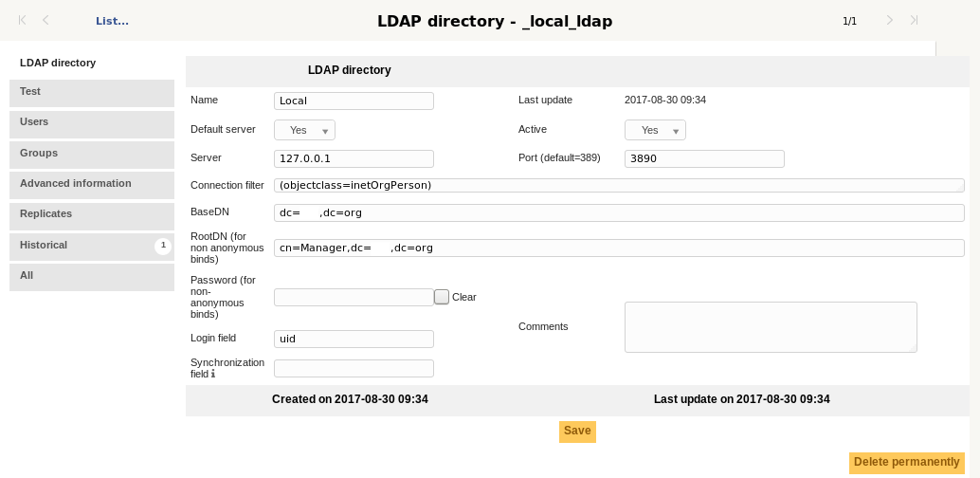Toggle the Clear password checkbox
The image size is (980, 478).
442,297
